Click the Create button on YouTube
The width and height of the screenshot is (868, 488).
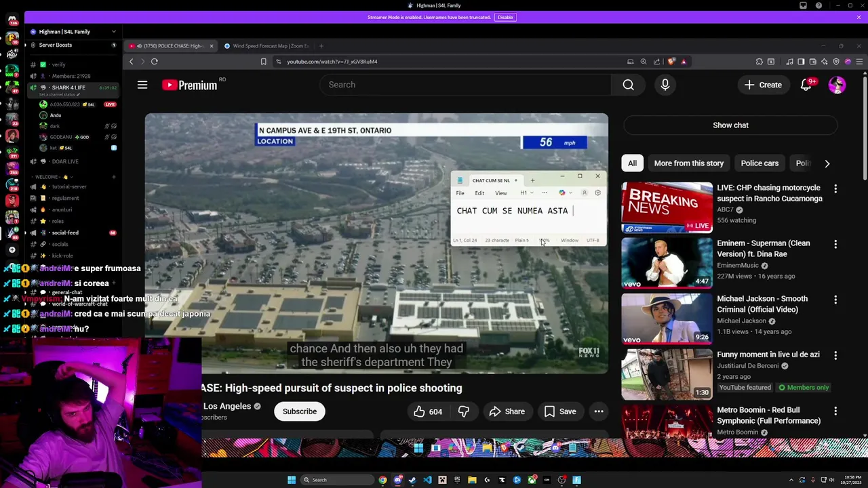(763, 85)
